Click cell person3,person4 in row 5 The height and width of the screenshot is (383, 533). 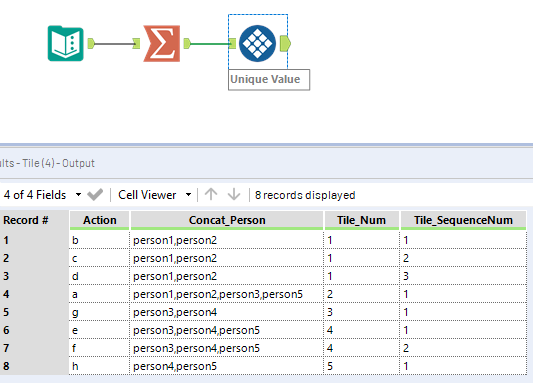[227, 312]
